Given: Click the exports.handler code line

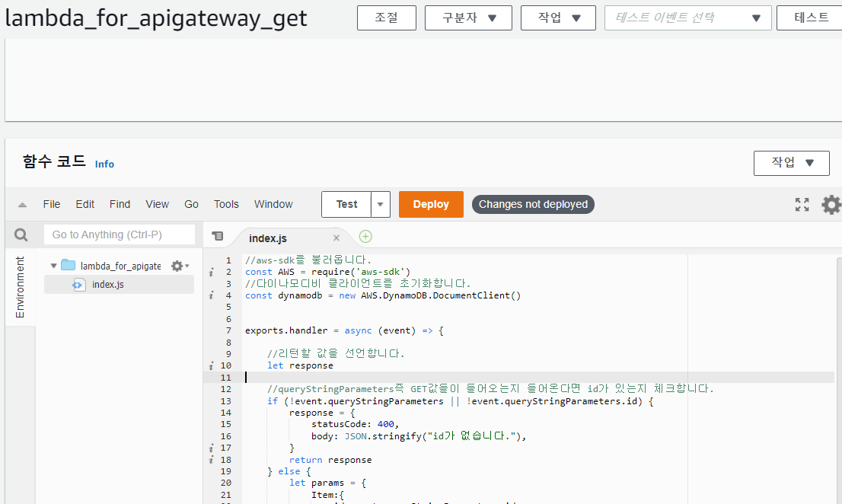Looking at the screenshot, I should (x=344, y=330).
